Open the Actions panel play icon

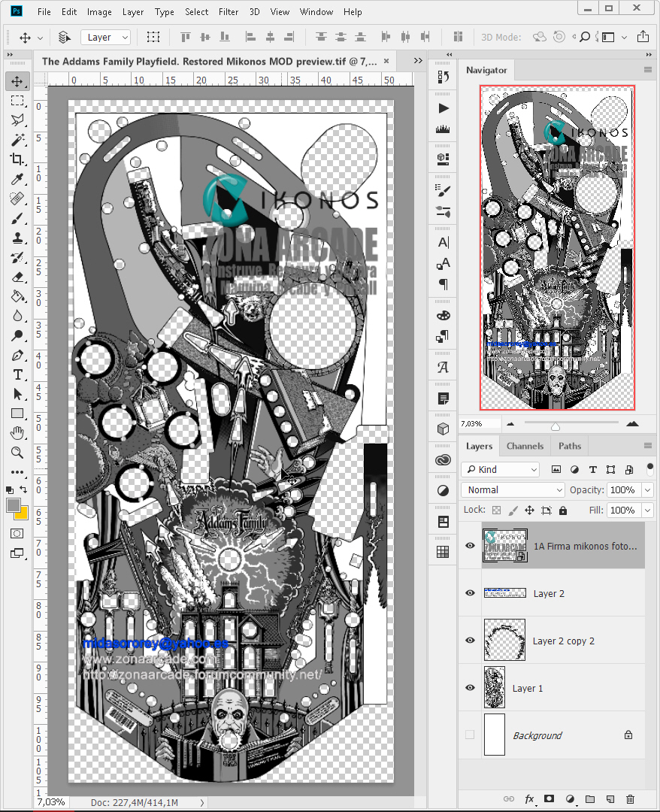click(443, 108)
